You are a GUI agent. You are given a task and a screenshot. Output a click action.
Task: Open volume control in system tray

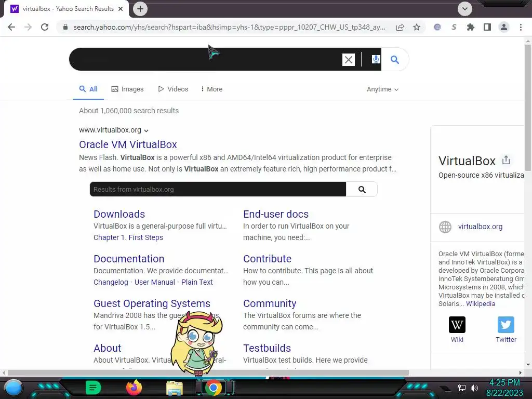click(474, 388)
